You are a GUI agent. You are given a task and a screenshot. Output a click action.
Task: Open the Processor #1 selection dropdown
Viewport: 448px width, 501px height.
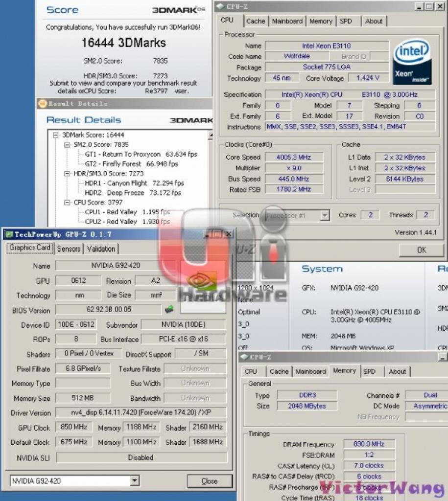[x=325, y=215]
